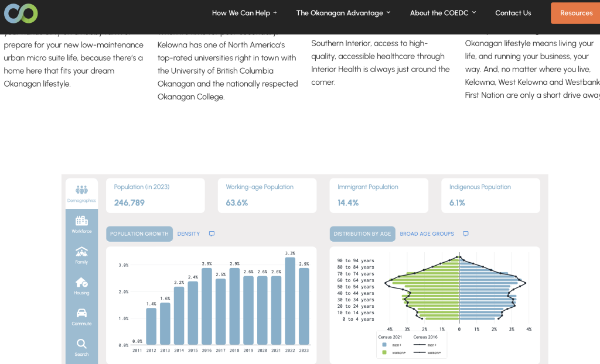This screenshot has height=364, width=600.
Task: Click the comment icon beside Density
Action: pos(212,233)
